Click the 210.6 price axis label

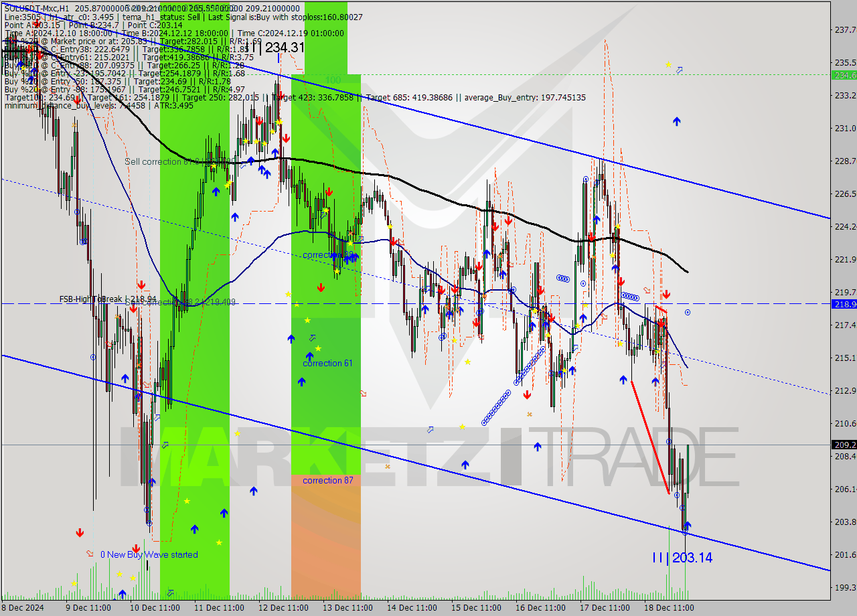click(x=845, y=424)
